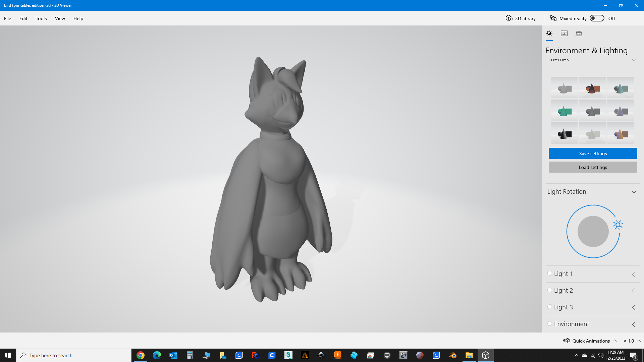Launch Google Chrome from taskbar
This screenshot has height=362, width=644.
(x=141, y=355)
